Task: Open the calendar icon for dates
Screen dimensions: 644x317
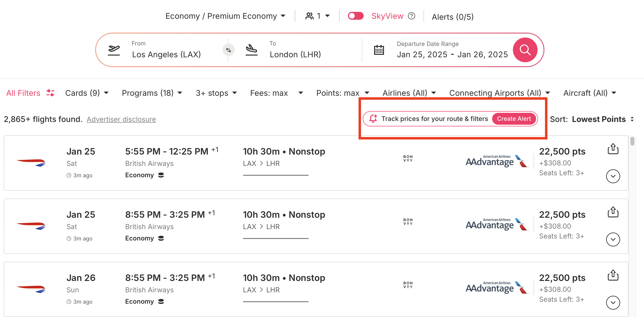Action: 379,50
